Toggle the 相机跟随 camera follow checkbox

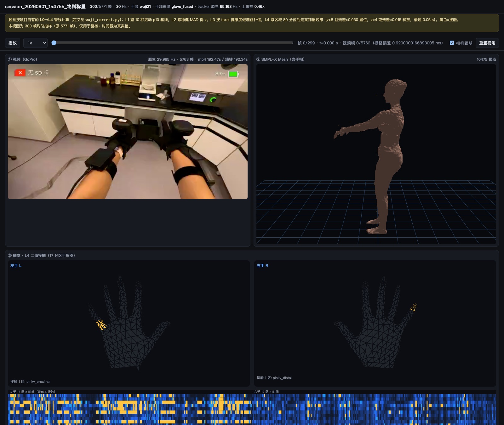pos(452,43)
